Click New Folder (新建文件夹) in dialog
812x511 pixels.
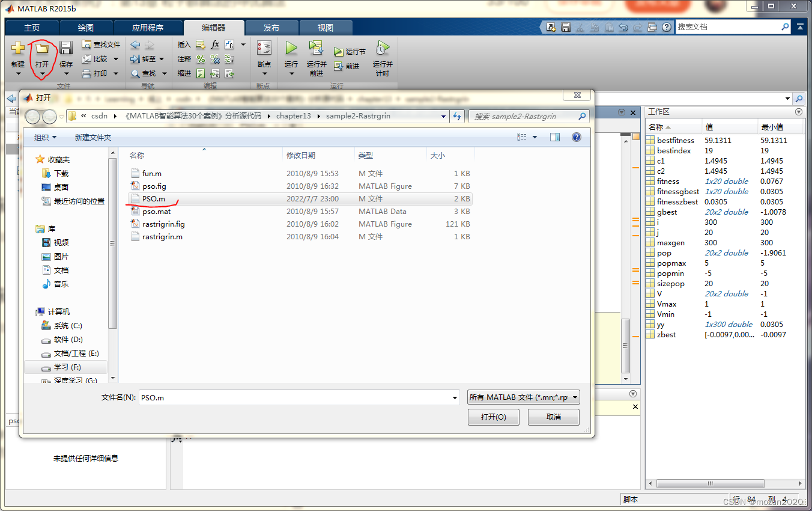pos(93,137)
